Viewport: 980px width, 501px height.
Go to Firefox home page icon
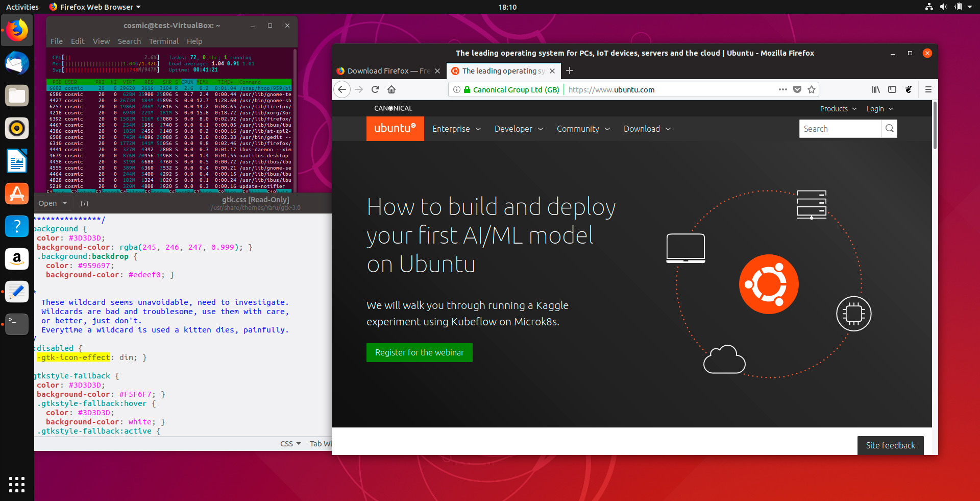click(391, 89)
